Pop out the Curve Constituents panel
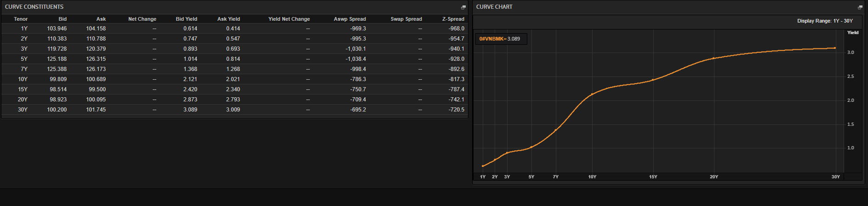 tap(463, 7)
